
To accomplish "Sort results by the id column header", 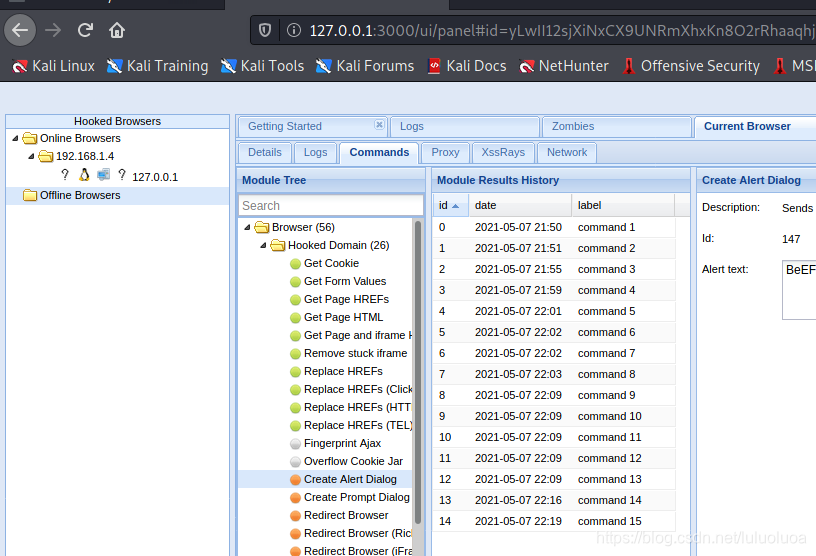I will 450,206.
